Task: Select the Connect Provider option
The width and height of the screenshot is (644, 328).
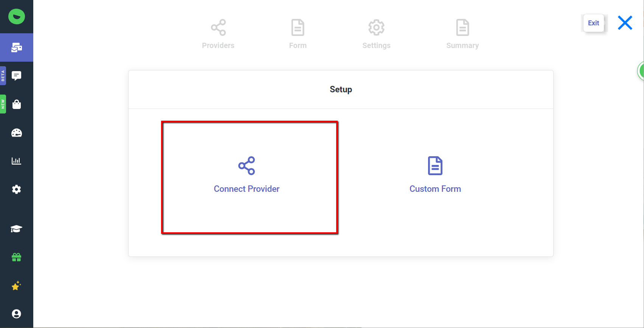Action: pos(247,176)
